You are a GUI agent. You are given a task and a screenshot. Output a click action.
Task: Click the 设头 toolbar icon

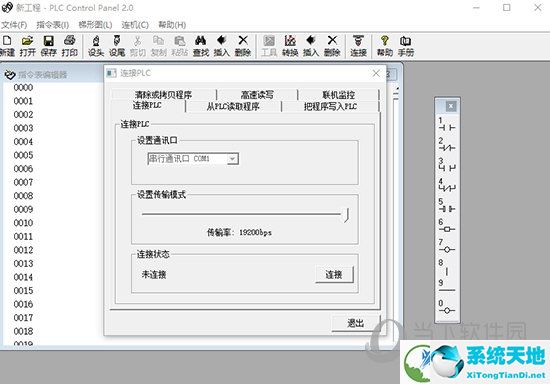point(96,46)
